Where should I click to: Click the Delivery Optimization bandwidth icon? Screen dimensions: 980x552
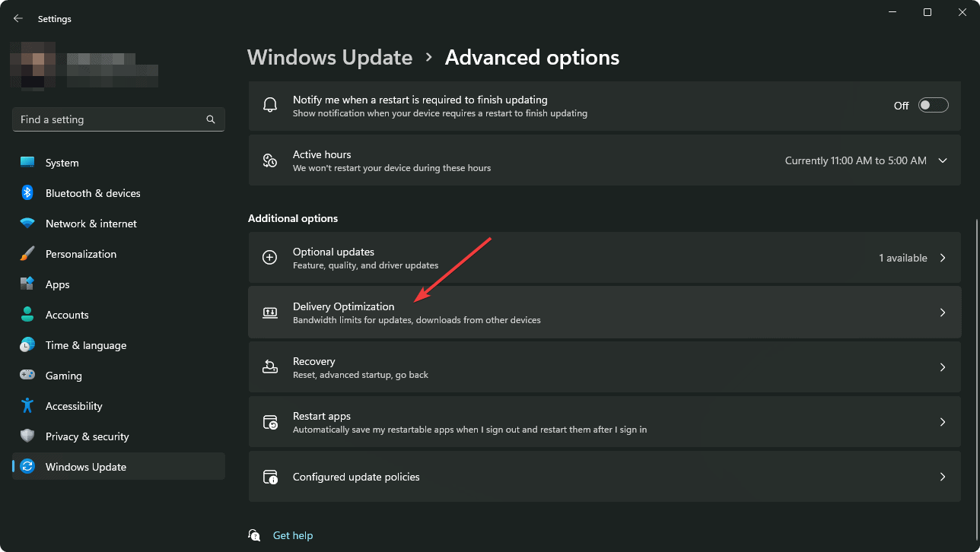270,312
